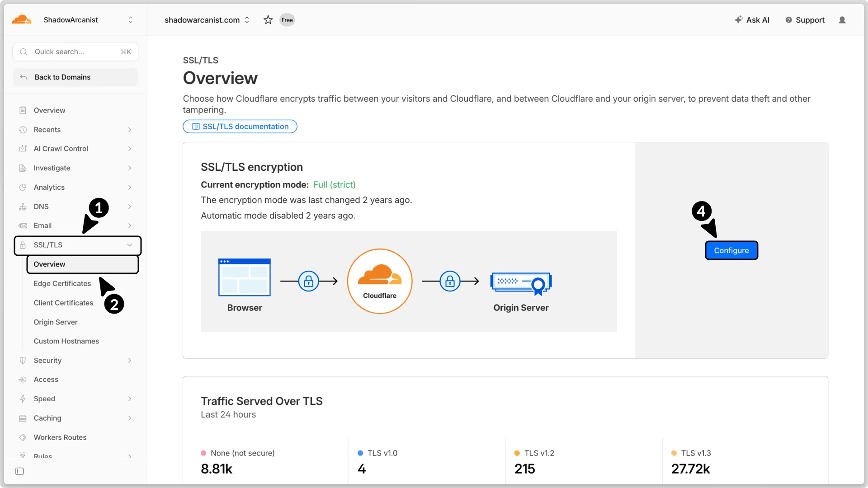Click the Access arrow icon
The height and width of the screenshot is (488, 868).
click(23, 380)
